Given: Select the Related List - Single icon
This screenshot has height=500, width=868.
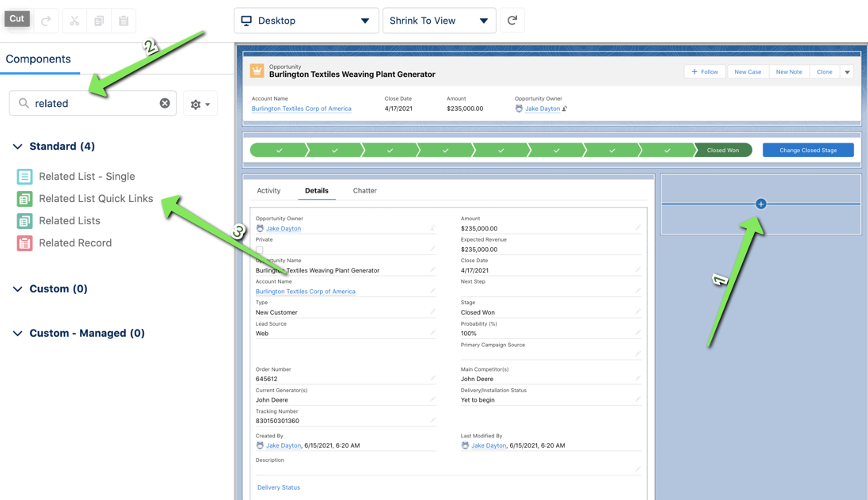Looking at the screenshot, I should pyautogui.click(x=25, y=177).
